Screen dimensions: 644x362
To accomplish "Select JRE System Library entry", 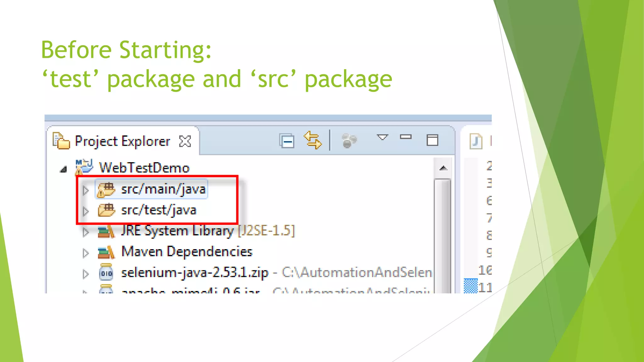I will [177, 231].
